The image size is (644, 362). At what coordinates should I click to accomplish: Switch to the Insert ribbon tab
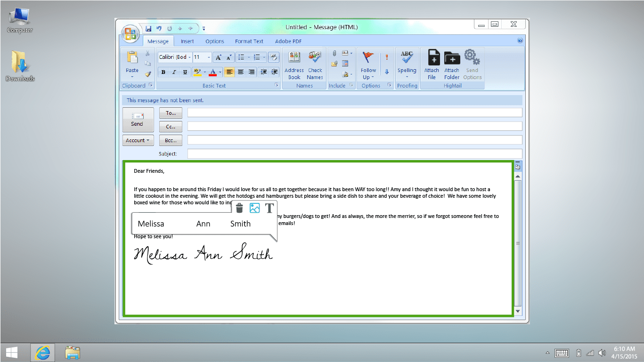[187, 41]
